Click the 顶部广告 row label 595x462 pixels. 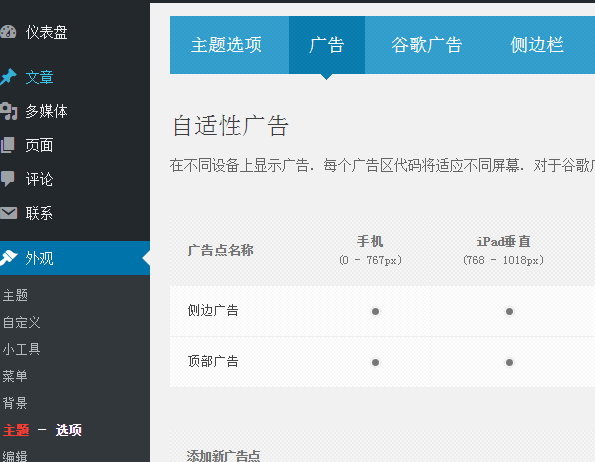pos(213,361)
